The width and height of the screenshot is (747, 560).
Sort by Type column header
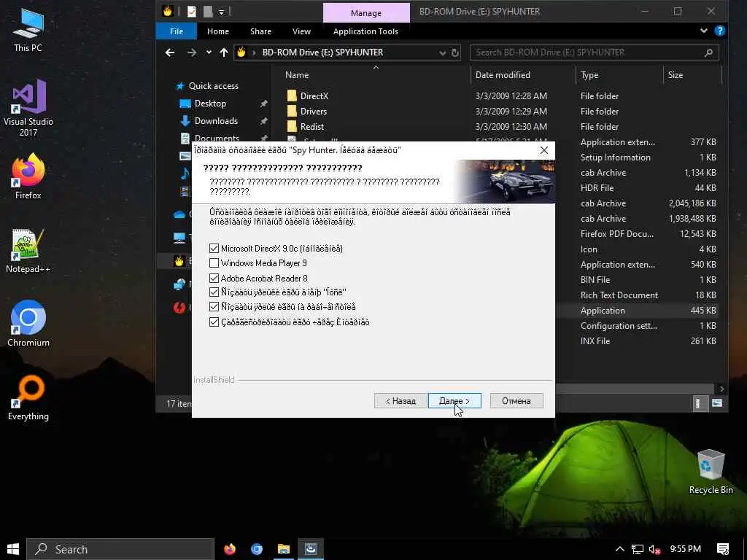(x=589, y=75)
